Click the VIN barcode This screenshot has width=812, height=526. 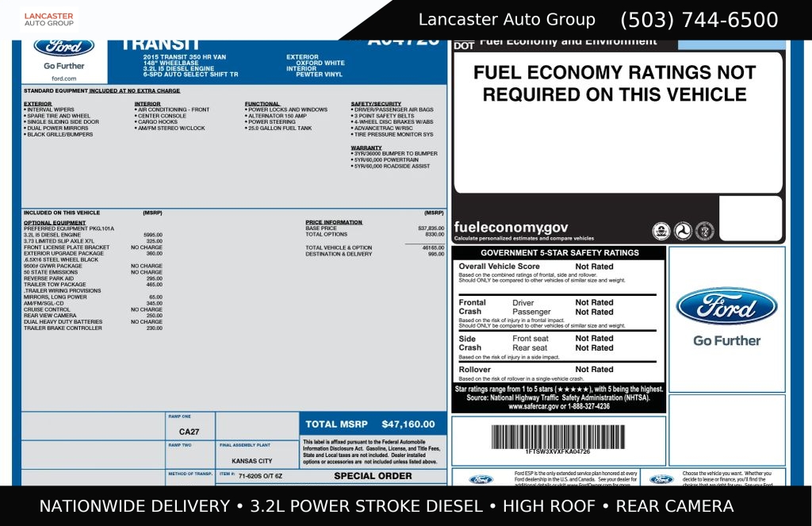pos(557,436)
